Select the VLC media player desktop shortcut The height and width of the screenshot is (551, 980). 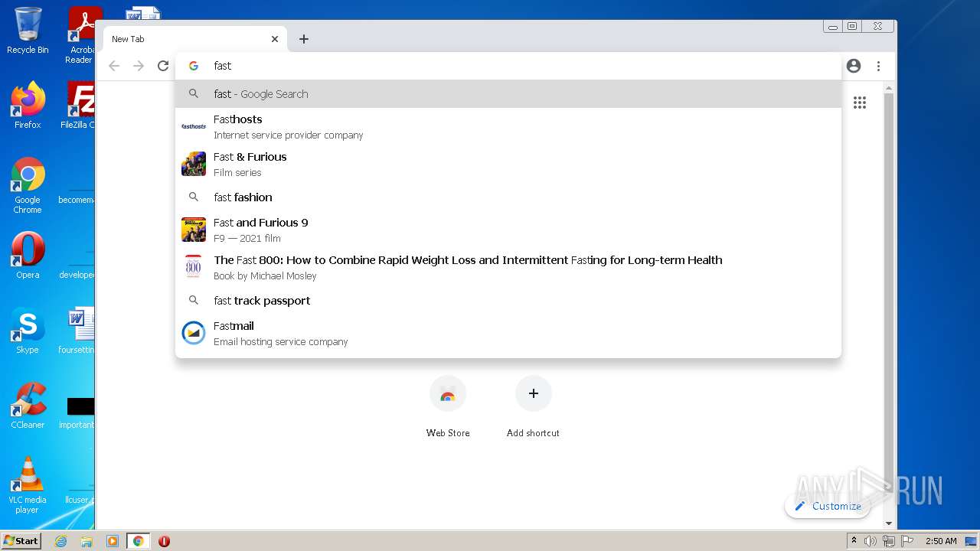[x=28, y=484]
